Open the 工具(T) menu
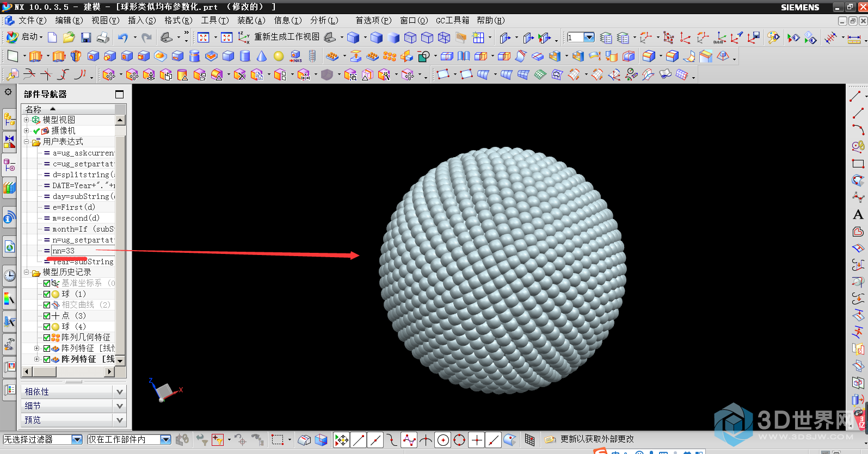 [214, 20]
